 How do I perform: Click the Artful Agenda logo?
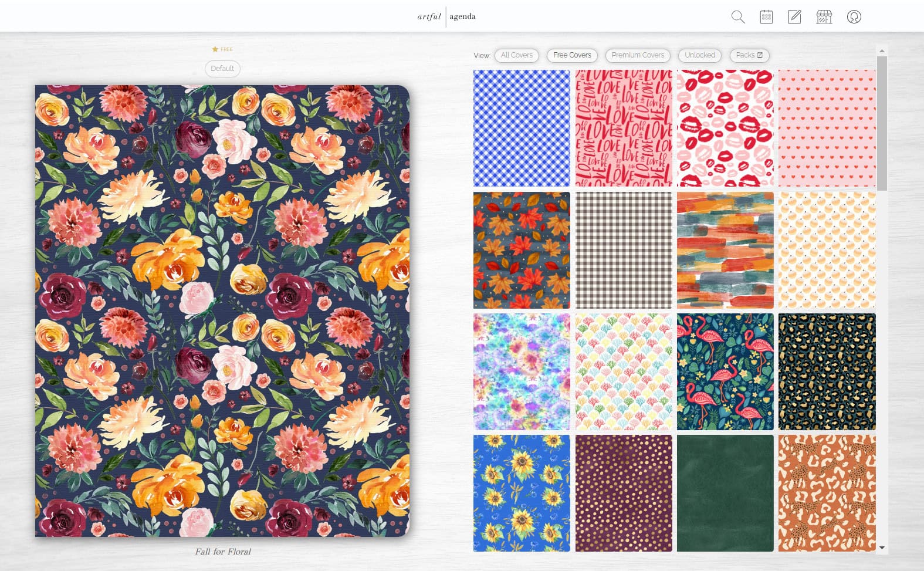(x=446, y=16)
